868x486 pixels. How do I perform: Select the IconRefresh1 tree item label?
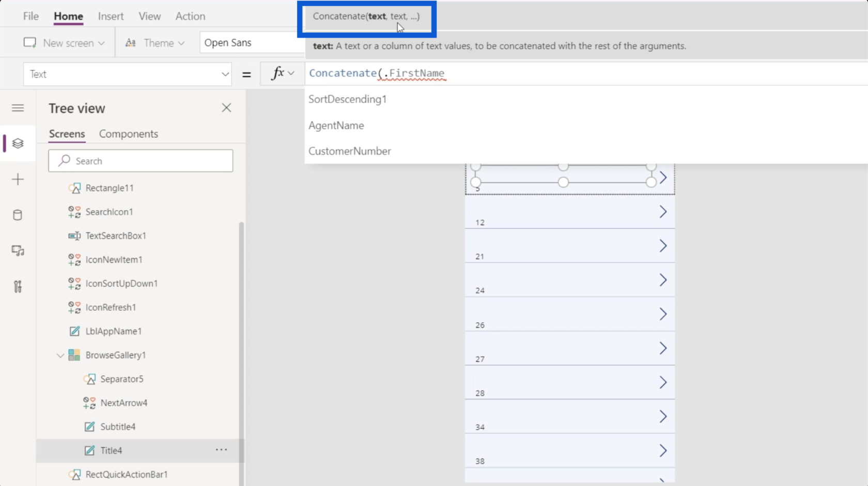tap(111, 307)
